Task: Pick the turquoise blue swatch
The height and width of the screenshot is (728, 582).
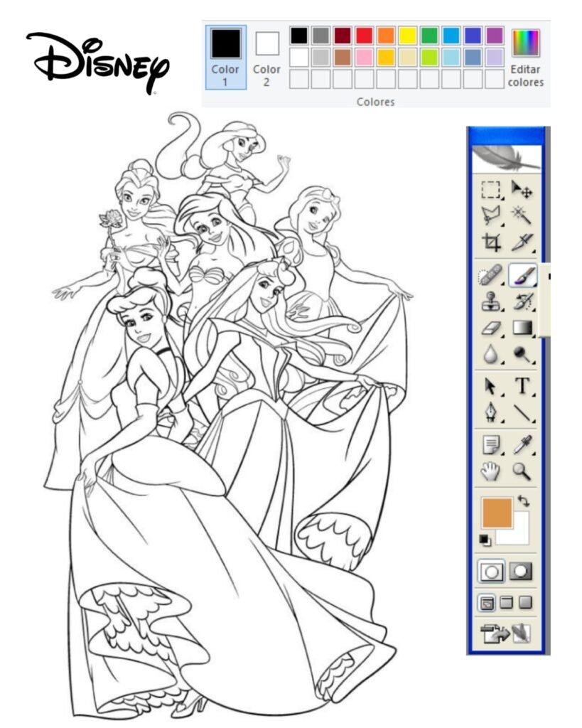Action: click(451, 36)
